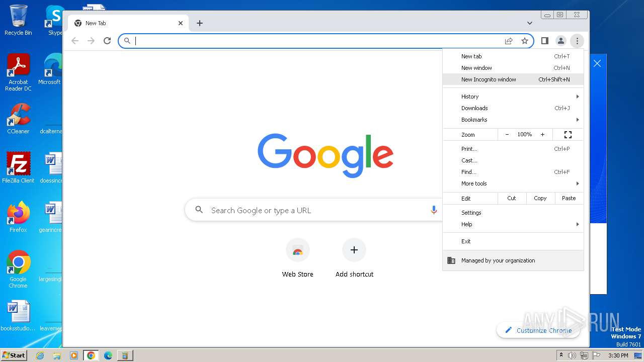
Task: Click the three-dot Chrome menu icon
Action: coord(577,41)
